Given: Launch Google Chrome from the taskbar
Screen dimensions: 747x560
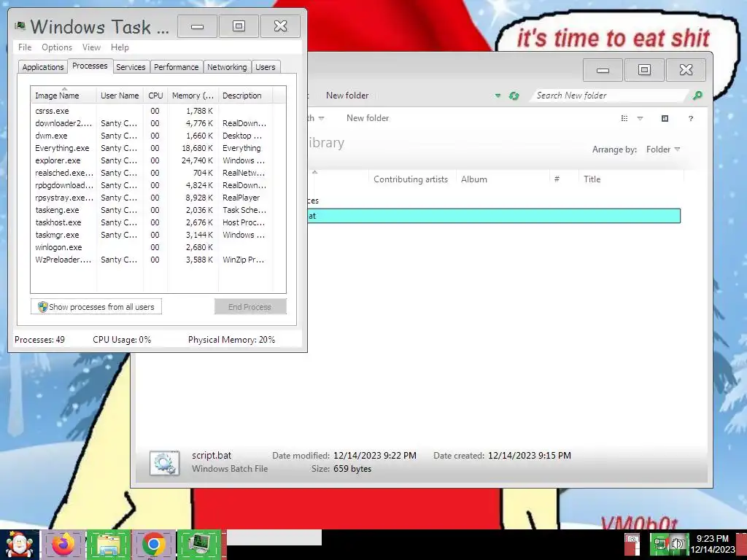Looking at the screenshot, I should (153, 545).
